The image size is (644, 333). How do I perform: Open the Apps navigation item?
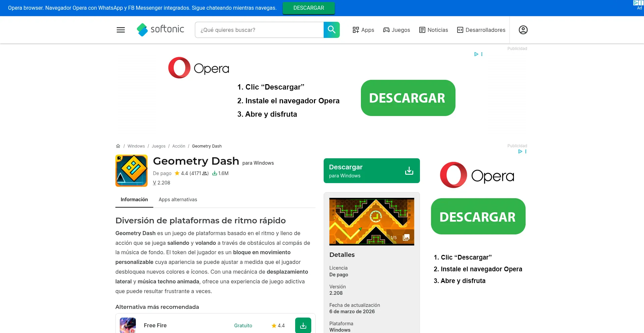363,30
